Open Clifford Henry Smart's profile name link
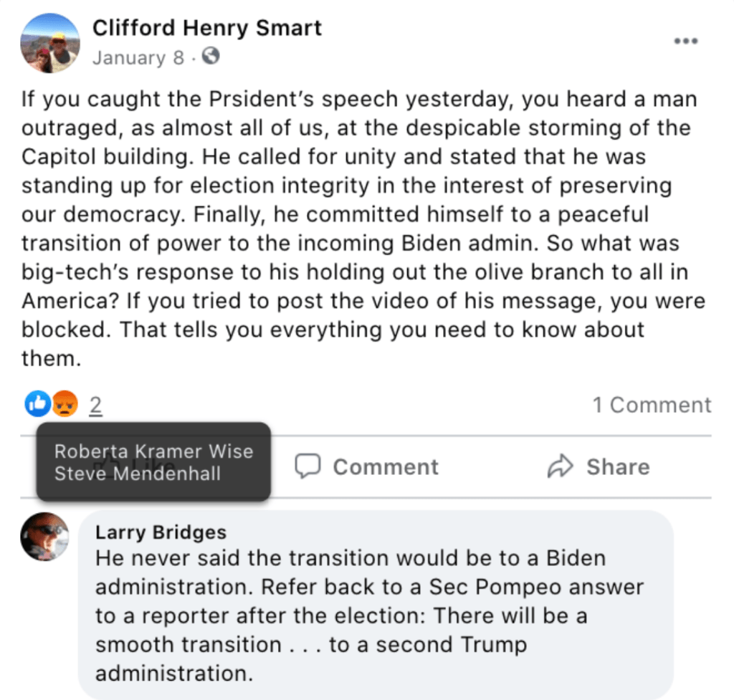734x700 pixels. tap(207, 28)
